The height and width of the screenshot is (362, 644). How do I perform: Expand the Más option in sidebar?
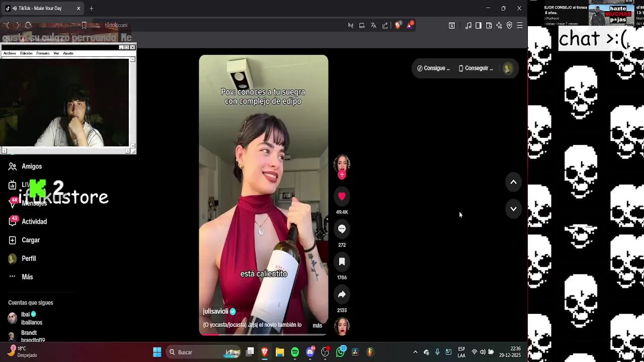pyautogui.click(x=21, y=277)
